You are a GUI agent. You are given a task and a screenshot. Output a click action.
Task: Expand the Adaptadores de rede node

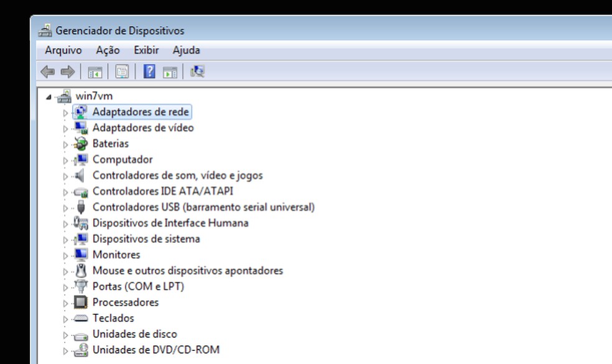pos(65,113)
